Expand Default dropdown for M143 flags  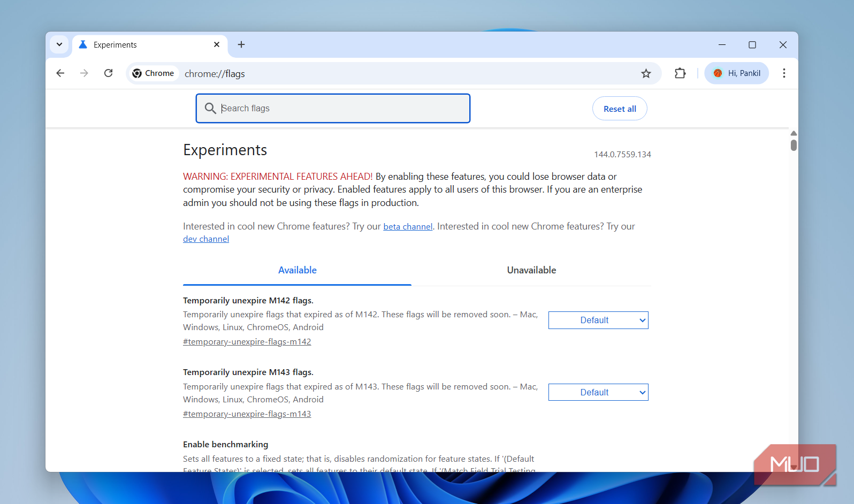click(x=598, y=392)
